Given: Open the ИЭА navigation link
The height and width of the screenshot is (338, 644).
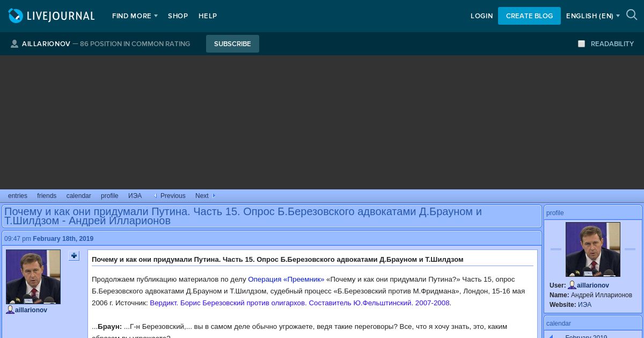Looking at the screenshot, I should (135, 196).
